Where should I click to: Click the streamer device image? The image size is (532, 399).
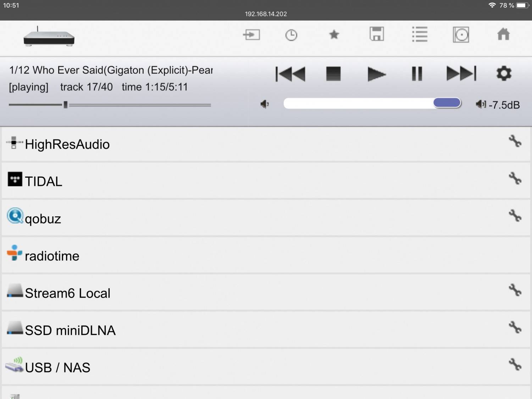(49, 37)
